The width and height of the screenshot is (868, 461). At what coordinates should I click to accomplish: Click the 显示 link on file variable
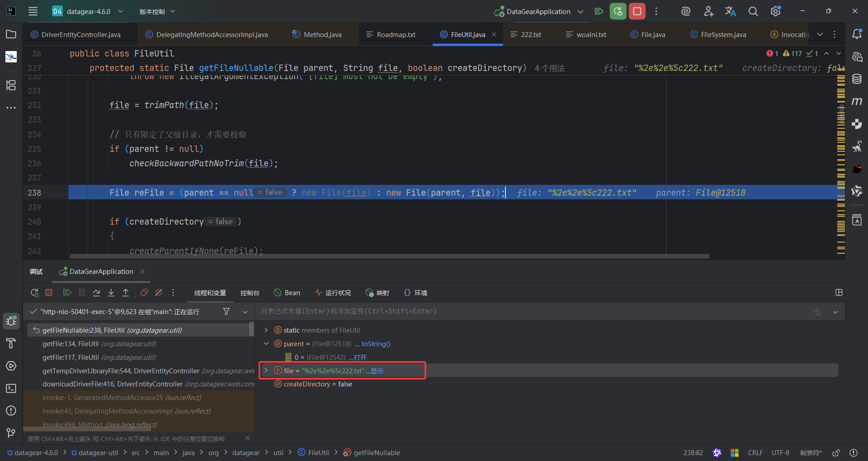377,371
